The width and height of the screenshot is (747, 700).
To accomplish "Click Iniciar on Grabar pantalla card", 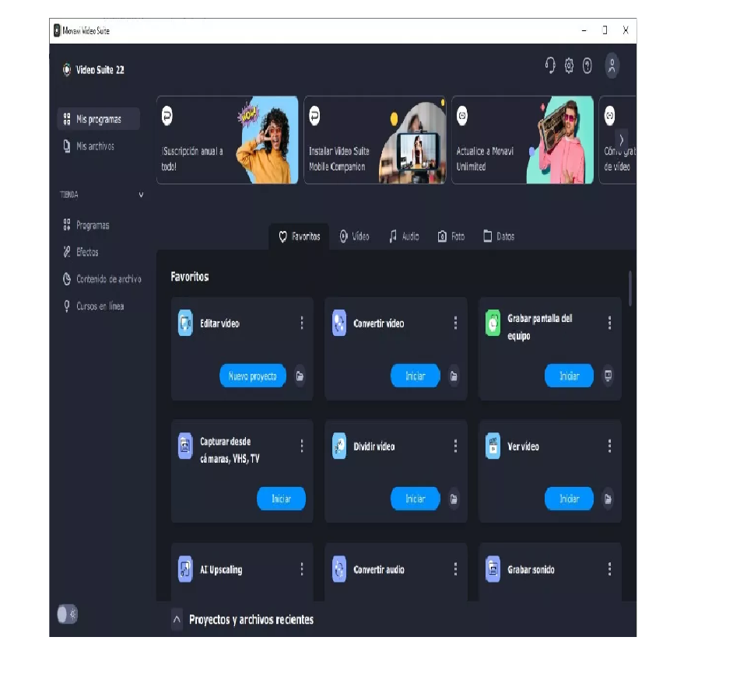I will pos(569,376).
